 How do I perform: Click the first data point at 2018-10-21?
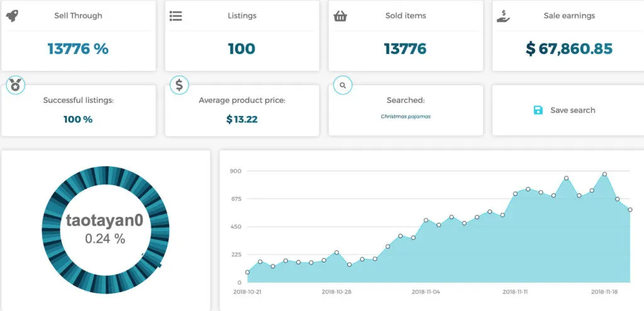247,273
